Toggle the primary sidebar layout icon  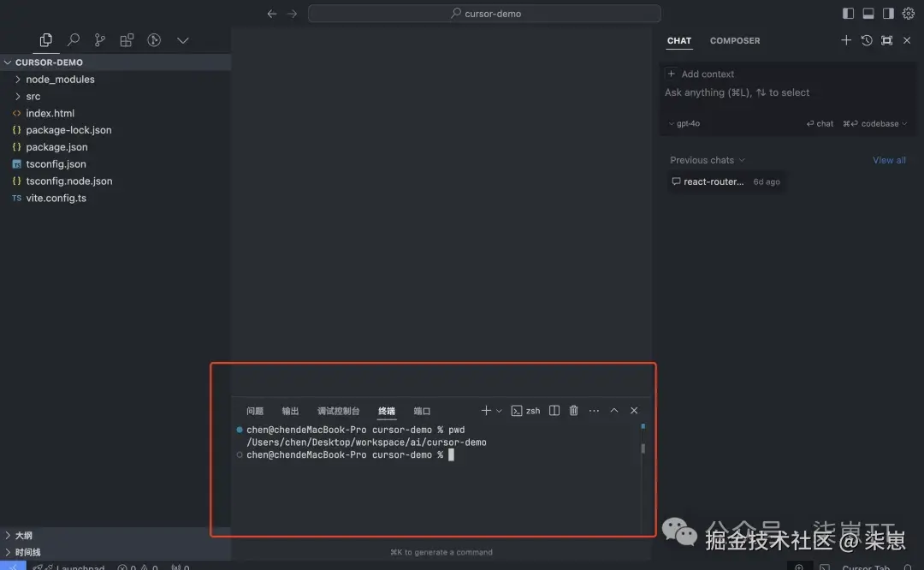click(x=848, y=13)
